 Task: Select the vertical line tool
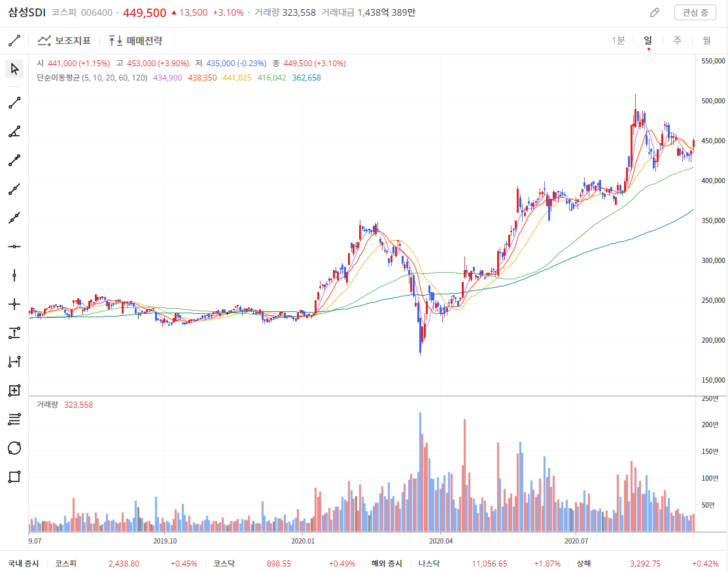point(14,275)
